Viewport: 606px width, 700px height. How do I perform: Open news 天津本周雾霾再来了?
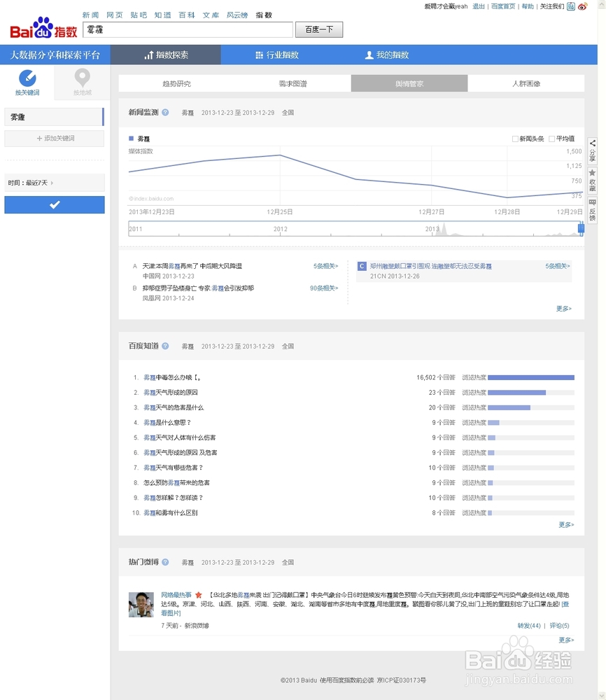point(192,266)
